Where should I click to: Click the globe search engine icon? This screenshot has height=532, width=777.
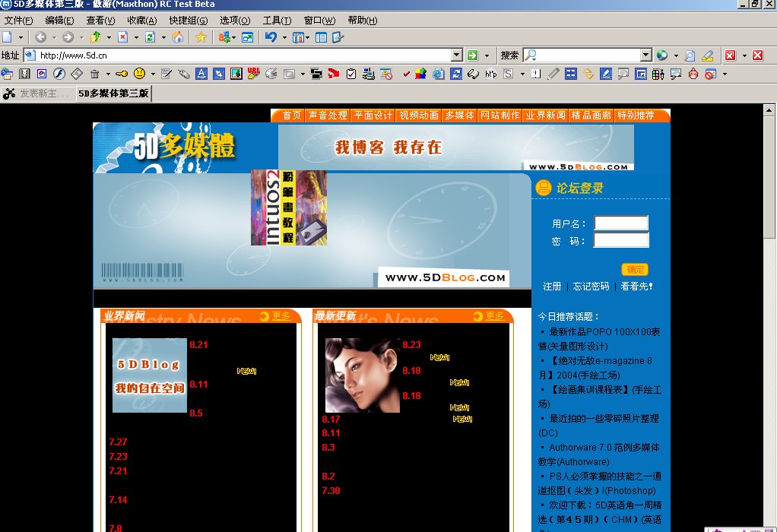pyautogui.click(x=662, y=55)
